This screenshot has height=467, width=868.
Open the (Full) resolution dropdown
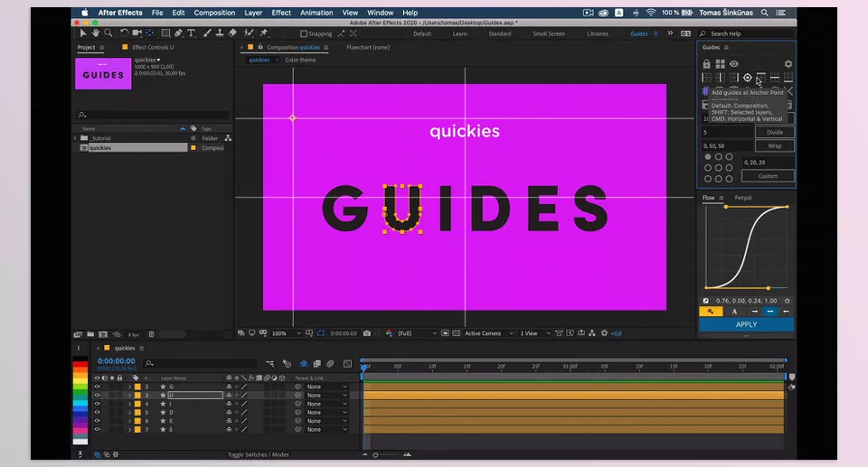(417, 333)
